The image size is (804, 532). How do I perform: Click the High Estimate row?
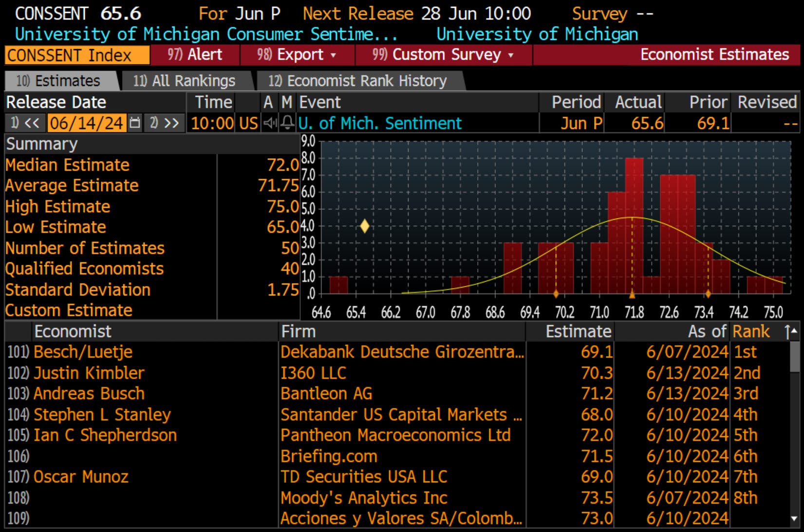pos(152,206)
